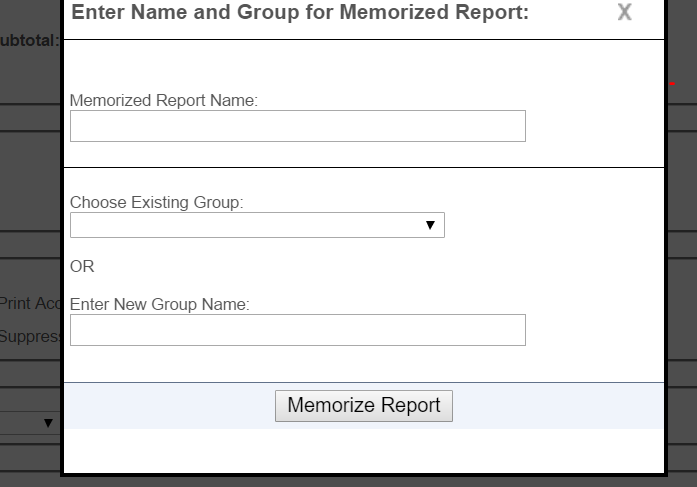Click the Enter New Group Name label

pos(160,304)
